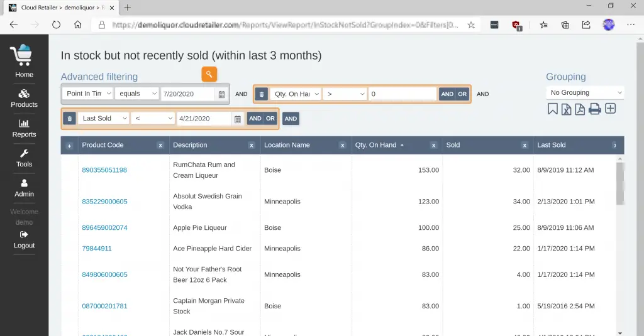The image size is (644, 336).
Task: Open product code 835229000605
Action: [104, 202]
